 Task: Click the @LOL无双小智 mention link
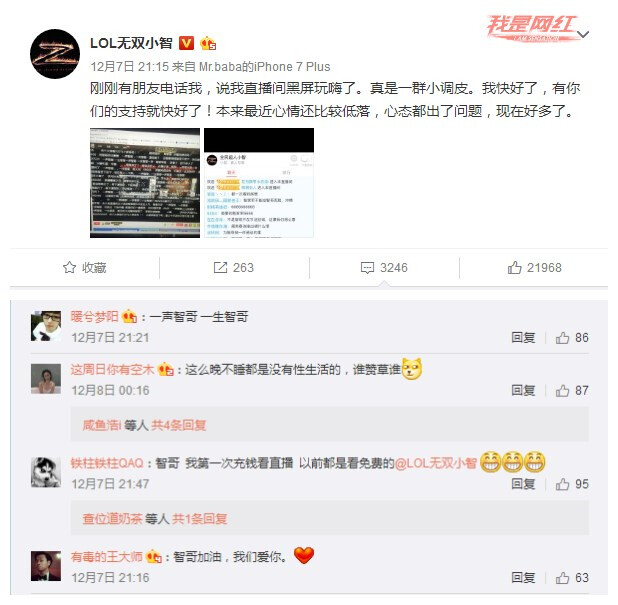click(436, 463)
